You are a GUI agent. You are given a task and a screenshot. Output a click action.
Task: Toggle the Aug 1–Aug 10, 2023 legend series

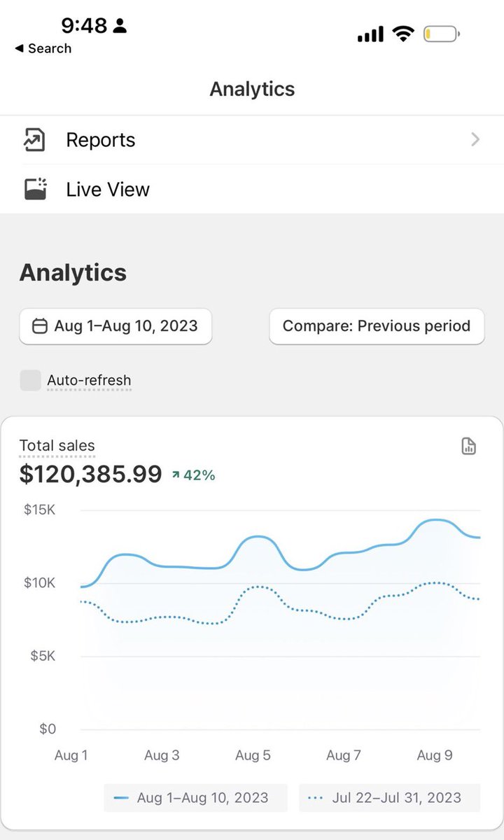196,797
